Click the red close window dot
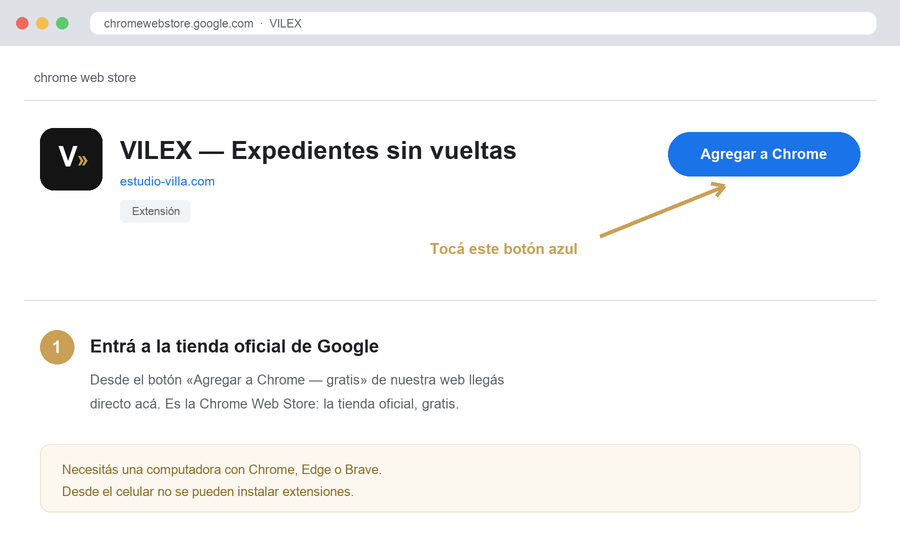 click(x=22, y=24)
